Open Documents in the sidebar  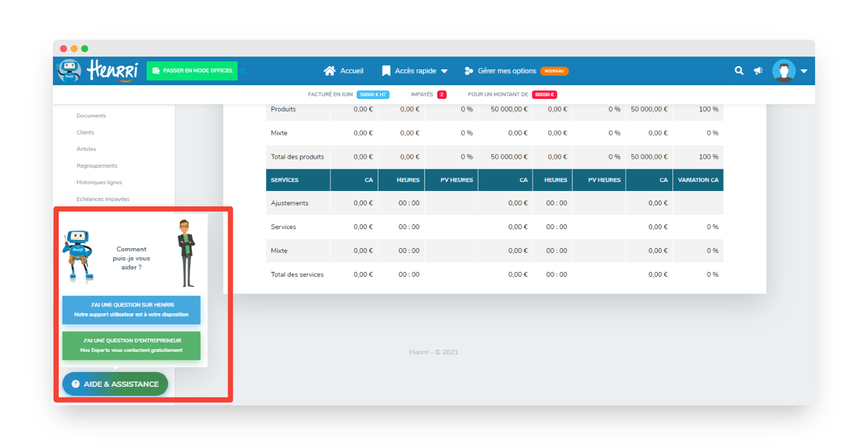pyautogui.click(x=91, y=115)
